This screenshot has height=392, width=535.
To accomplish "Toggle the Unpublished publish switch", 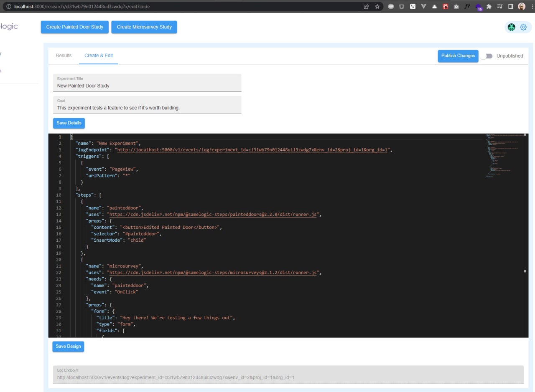I will [x=486, y=56].
